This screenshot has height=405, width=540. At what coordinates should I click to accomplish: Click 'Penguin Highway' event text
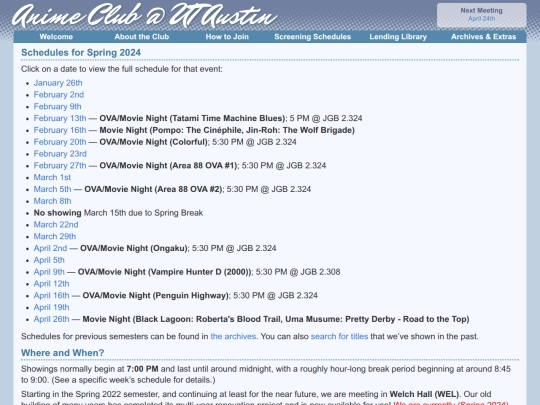point(191,295)
